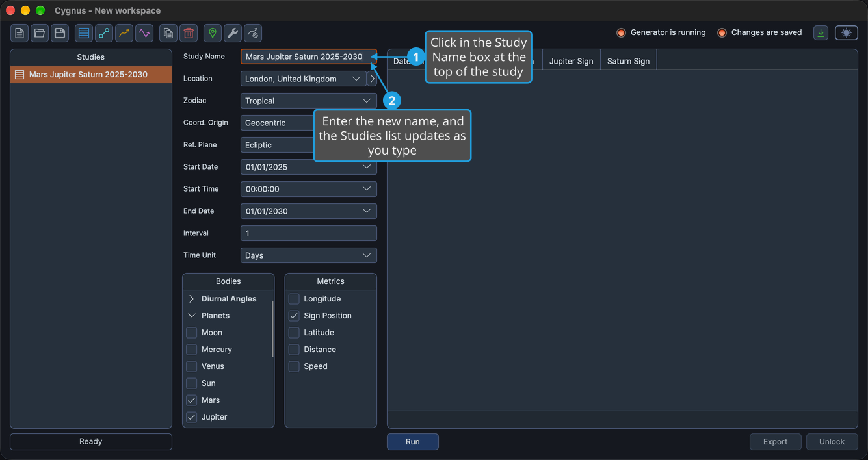Screen dimensions: 868x460
Task: Click the orange trend arrow toolbar icon
Action: pyautogui.click(x=124, y=33)
